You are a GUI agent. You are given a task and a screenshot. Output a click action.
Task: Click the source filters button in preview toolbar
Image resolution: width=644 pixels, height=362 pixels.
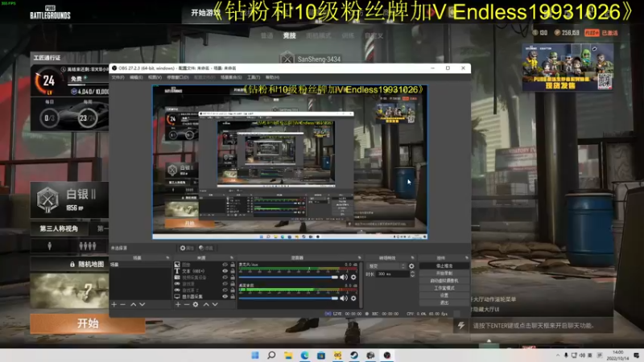point(206,248)
